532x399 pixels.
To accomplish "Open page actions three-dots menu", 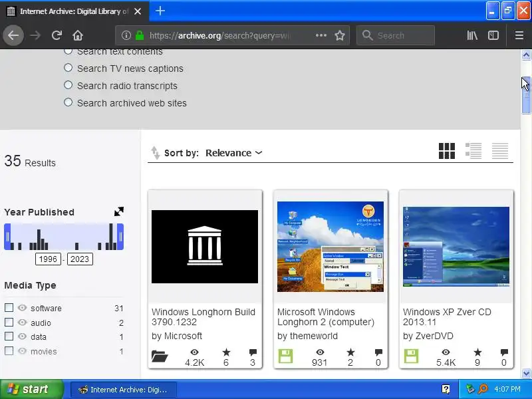I will pos(321,35).
